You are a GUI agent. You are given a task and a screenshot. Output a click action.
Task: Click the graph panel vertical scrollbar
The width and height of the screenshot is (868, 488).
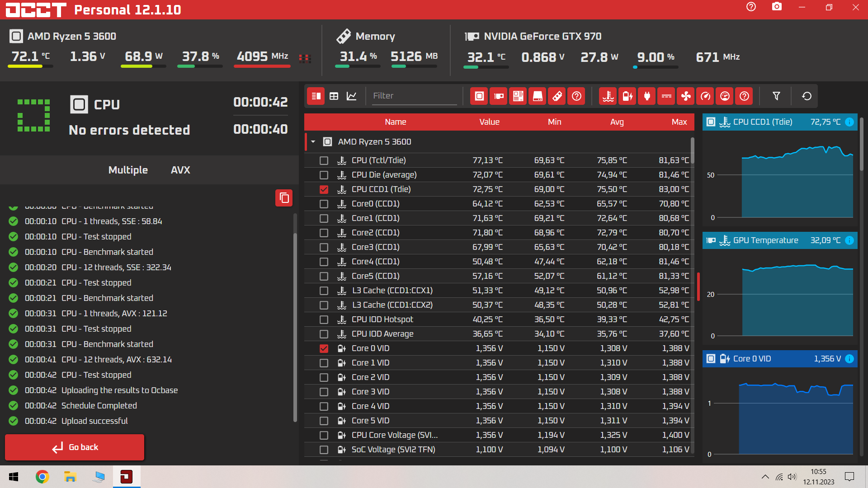(x=862, y=144)
